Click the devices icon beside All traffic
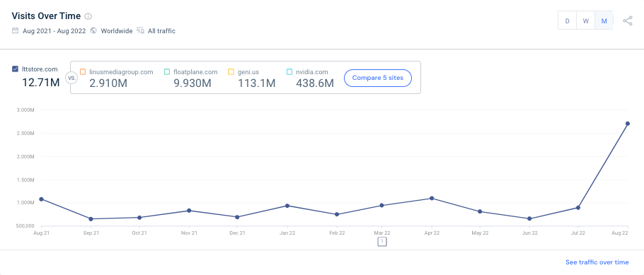Image resolution: width=644 pixels, height=275 pixels. [x=140, y=30]
